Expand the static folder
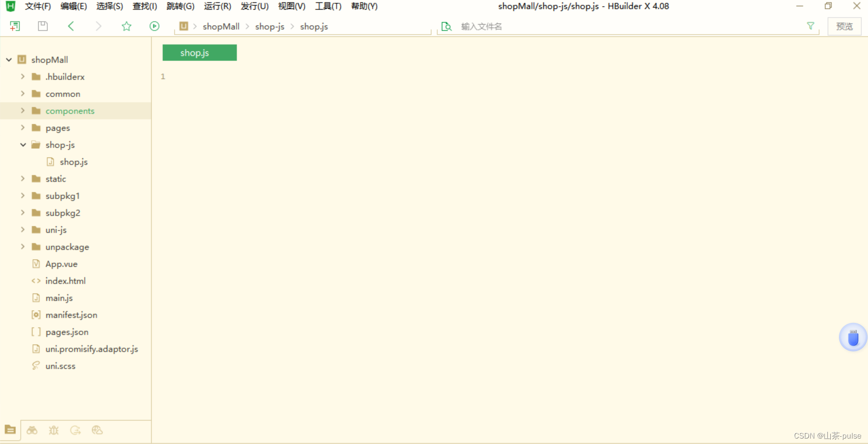This screenshot has width=868, height=444. pyautogui.click(x=23, y=179)
